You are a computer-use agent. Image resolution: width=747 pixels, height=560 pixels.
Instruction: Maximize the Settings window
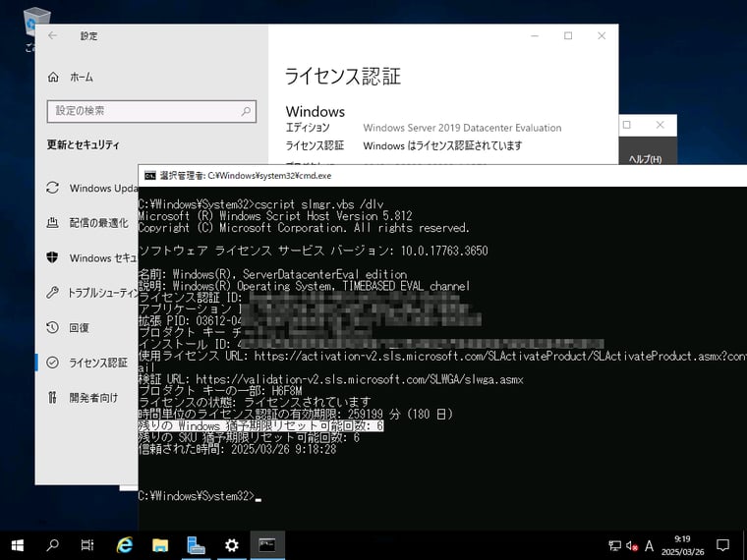click(568, 35)
